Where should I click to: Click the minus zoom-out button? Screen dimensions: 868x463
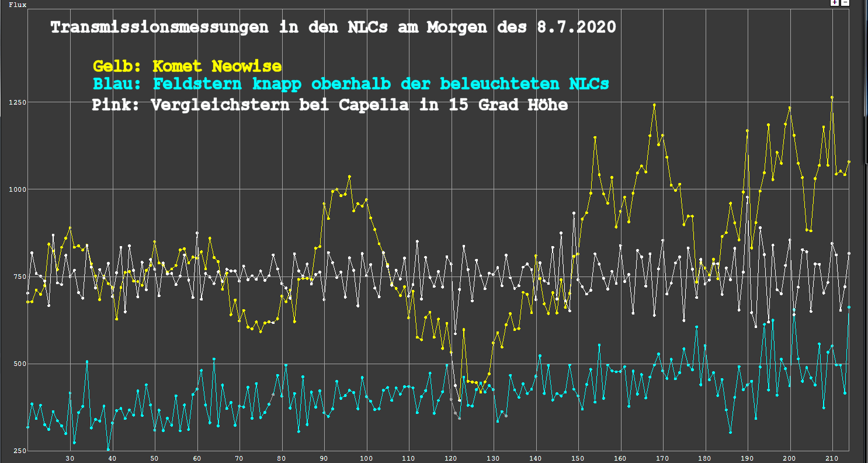pos(845,3)
